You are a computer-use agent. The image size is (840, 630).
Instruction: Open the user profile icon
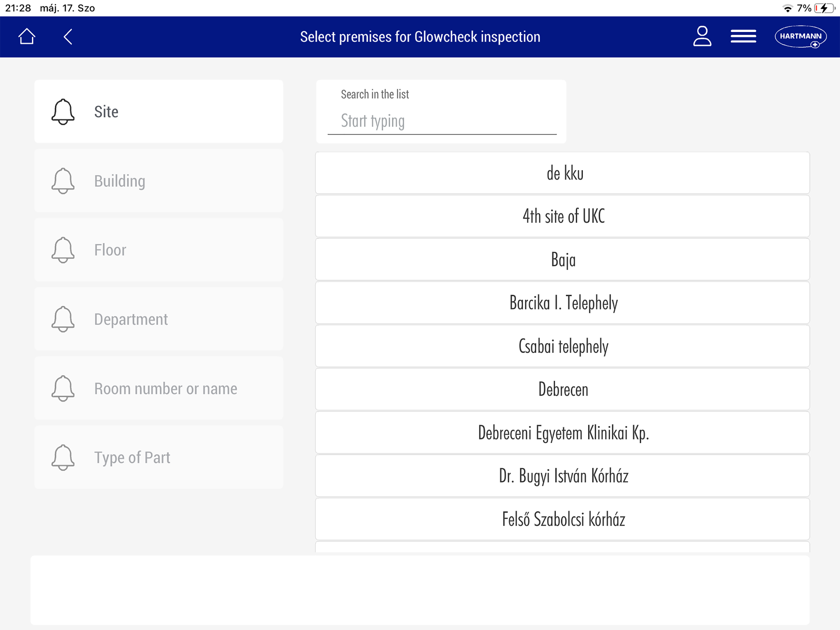702,37
